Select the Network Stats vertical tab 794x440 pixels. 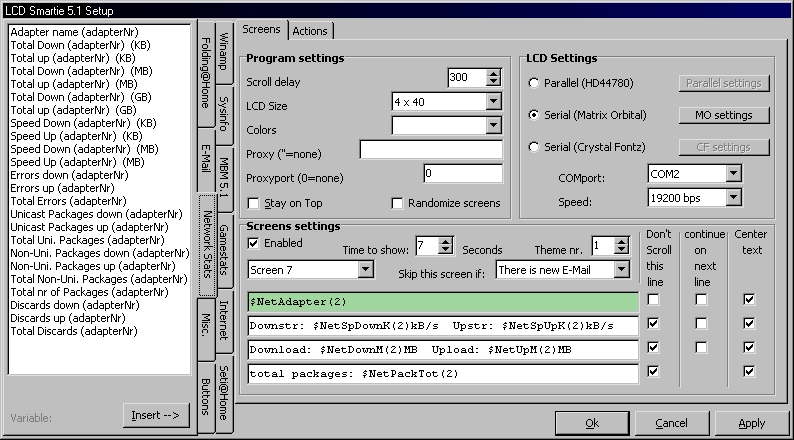click(x=207, y=245)
